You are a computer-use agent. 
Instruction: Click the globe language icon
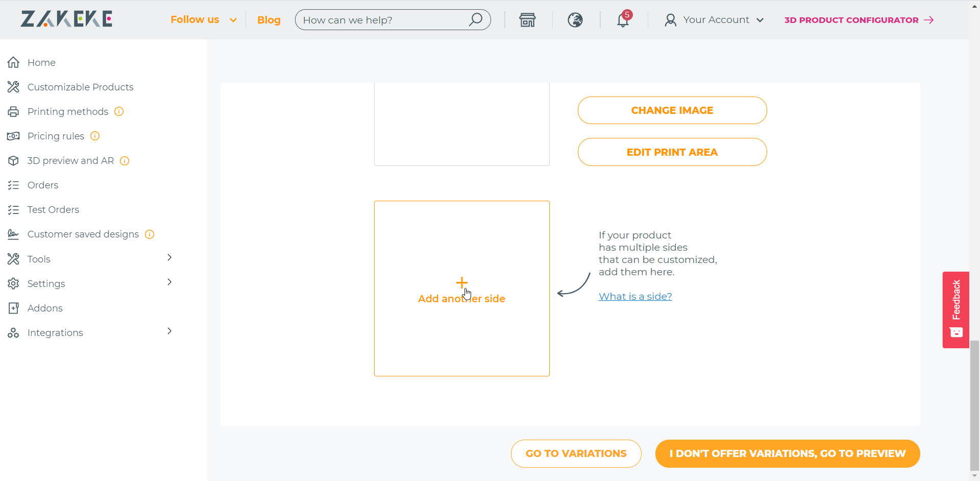point(575,20)
